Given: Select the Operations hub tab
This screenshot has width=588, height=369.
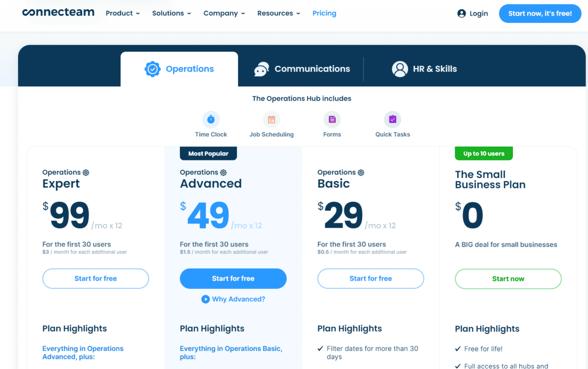Looking at the screenshot, I should pos(179,69).
